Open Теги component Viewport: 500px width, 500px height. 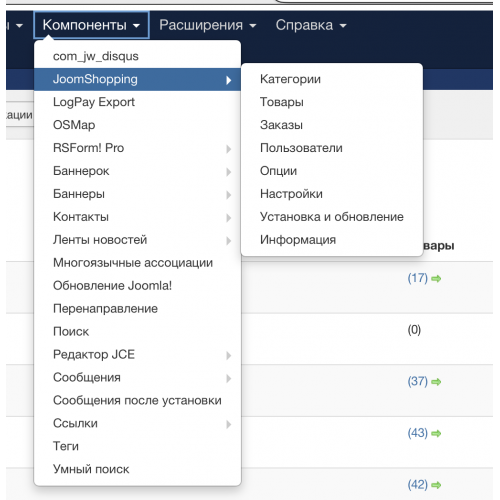(x=137, y=447)
